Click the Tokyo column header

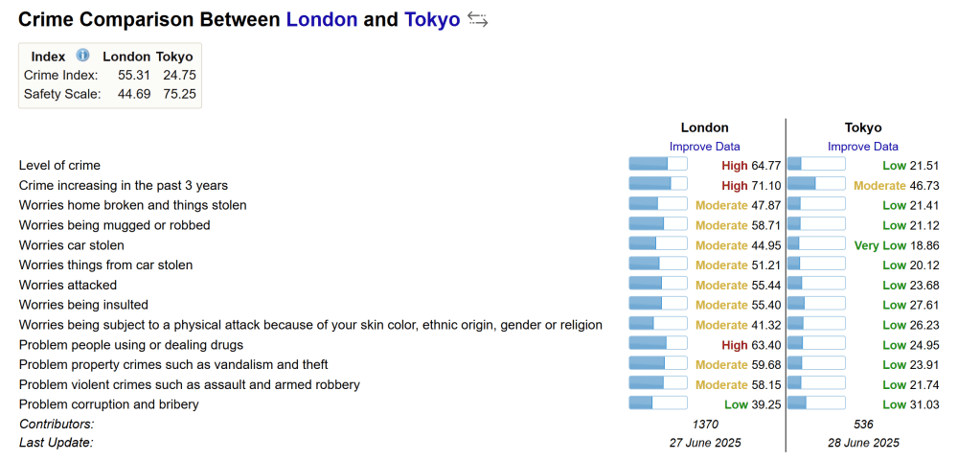(863, 127)
